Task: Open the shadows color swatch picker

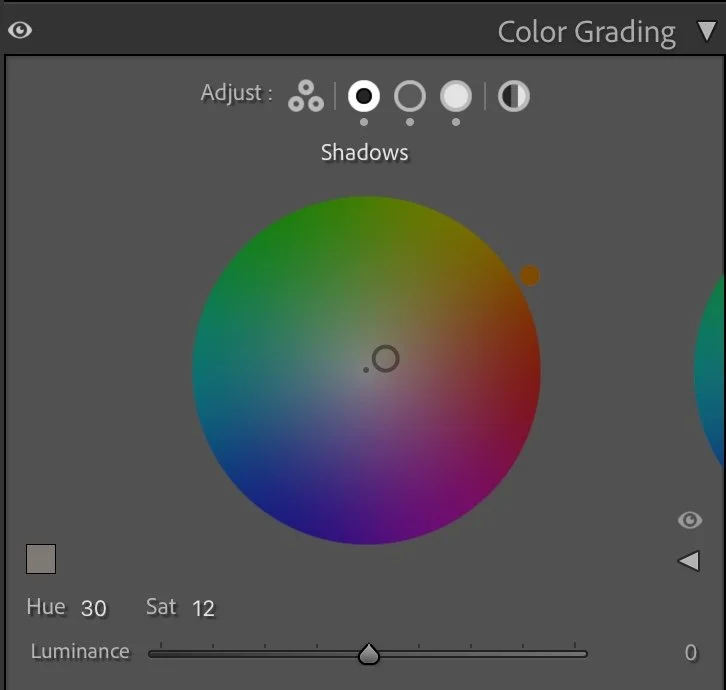Action: point(41,559)
